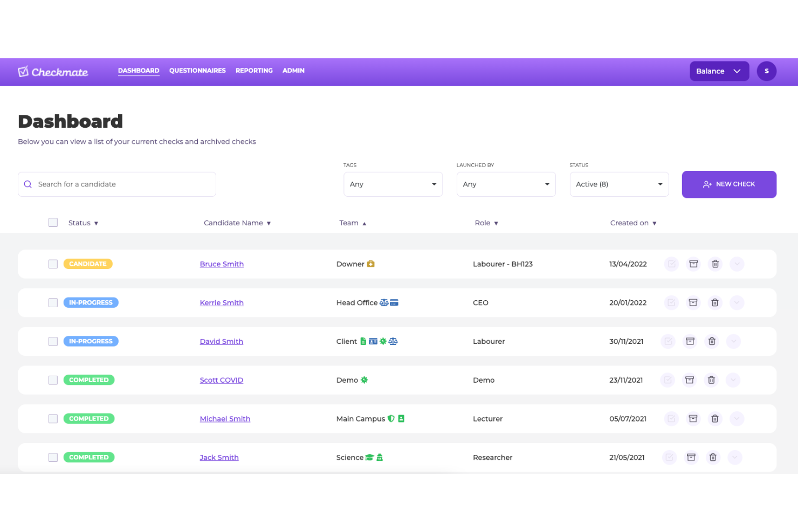
Task: Open the Launched By filter dropdown
Action: click(x=506, y=184)
